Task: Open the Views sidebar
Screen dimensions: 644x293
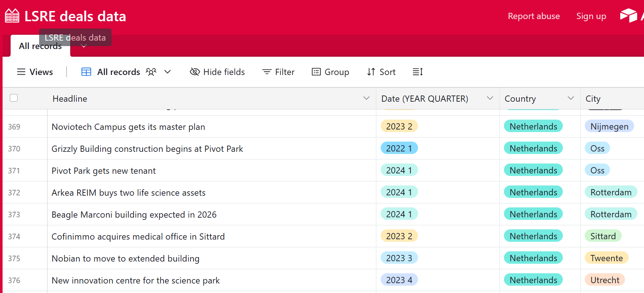Action: 35,72
